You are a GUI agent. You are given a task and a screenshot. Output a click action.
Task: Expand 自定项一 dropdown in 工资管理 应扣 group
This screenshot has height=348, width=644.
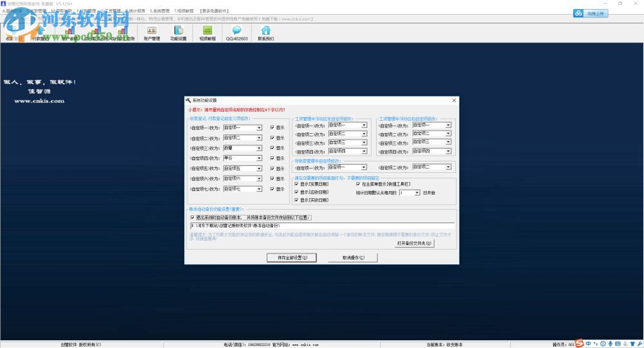pos(448,125)
